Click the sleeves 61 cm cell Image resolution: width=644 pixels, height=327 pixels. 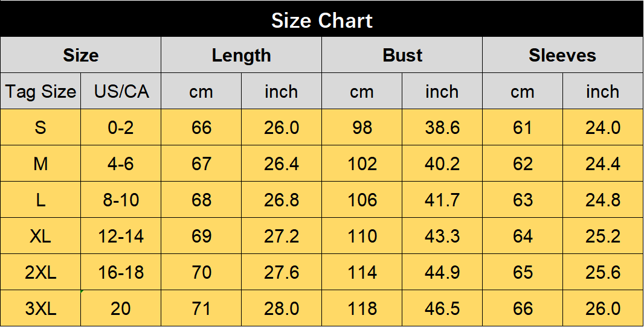523,127
